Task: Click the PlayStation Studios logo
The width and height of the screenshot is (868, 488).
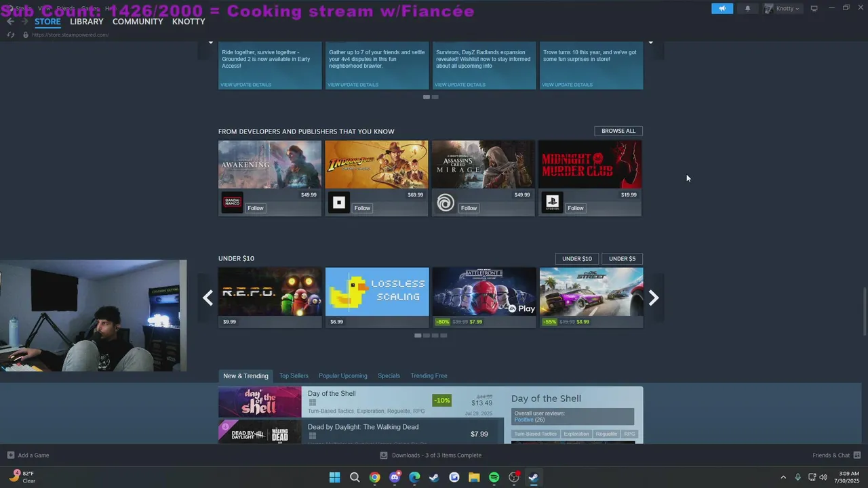Action: click(x=552, y=203)
